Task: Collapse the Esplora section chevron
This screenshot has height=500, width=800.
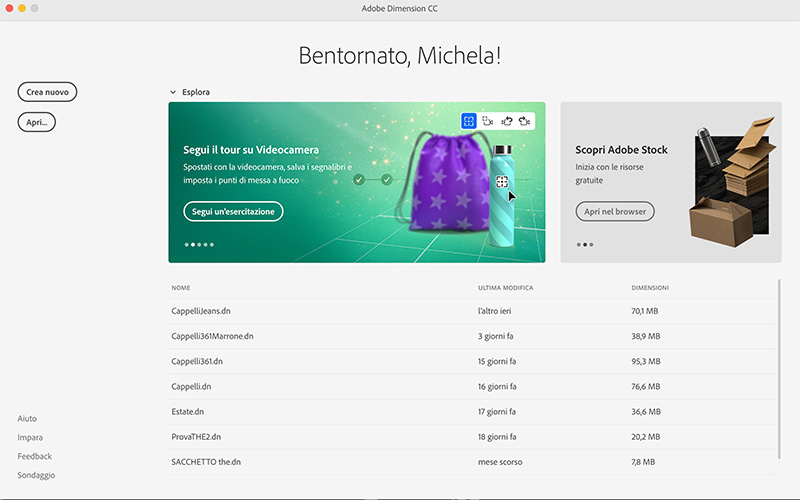Action: pos(173,92)
